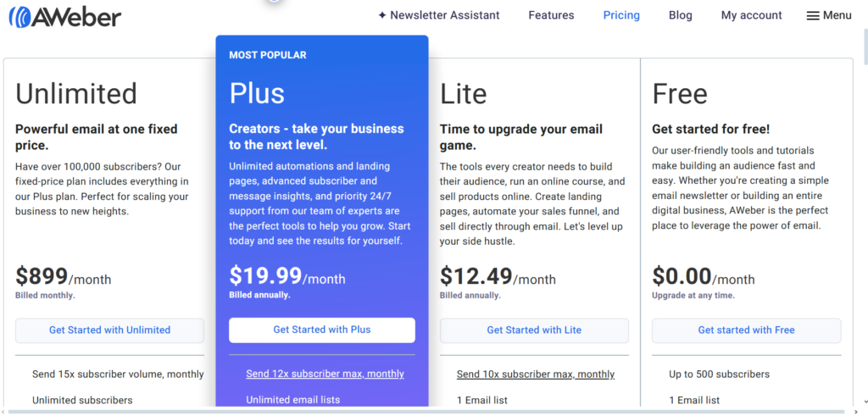The height and width of the screenshot is (416, 868).
Task: Open the Blog link
Action: click(x=681, y=15)
